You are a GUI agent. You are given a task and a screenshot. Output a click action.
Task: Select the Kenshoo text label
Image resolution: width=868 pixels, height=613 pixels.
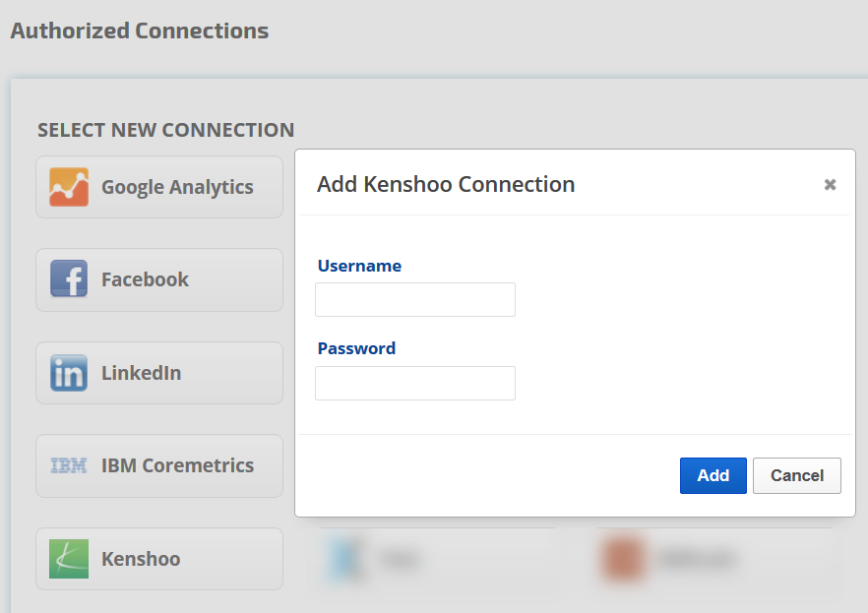tap(141, 559)
